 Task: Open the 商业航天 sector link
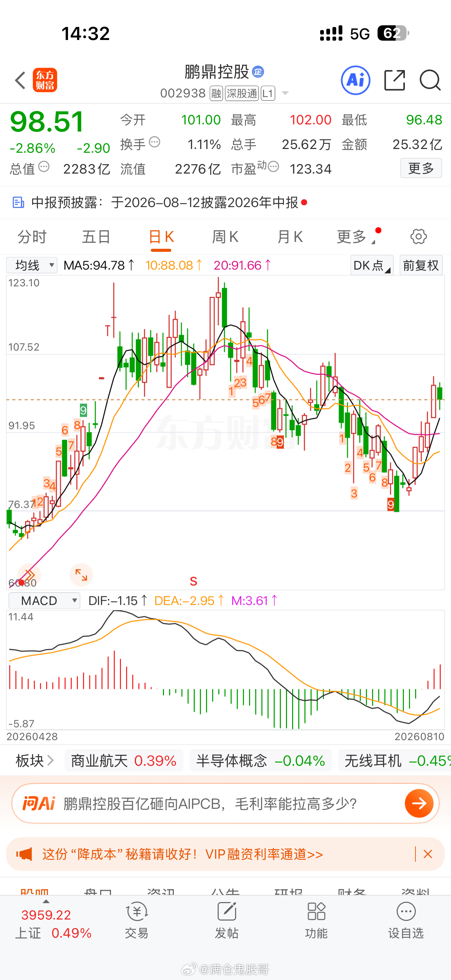(x=124, y=761)
